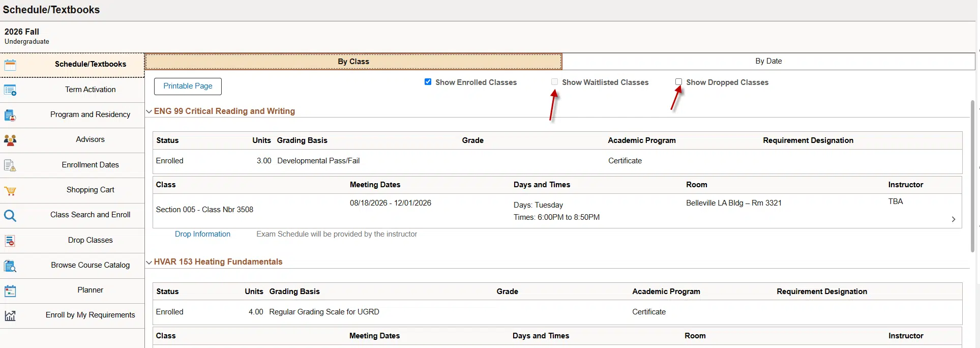This screenshot has width=980, height=348.
Task: Collapse ENG 99 Critical Reading and Writing section
Action: (x=149, y=111)
